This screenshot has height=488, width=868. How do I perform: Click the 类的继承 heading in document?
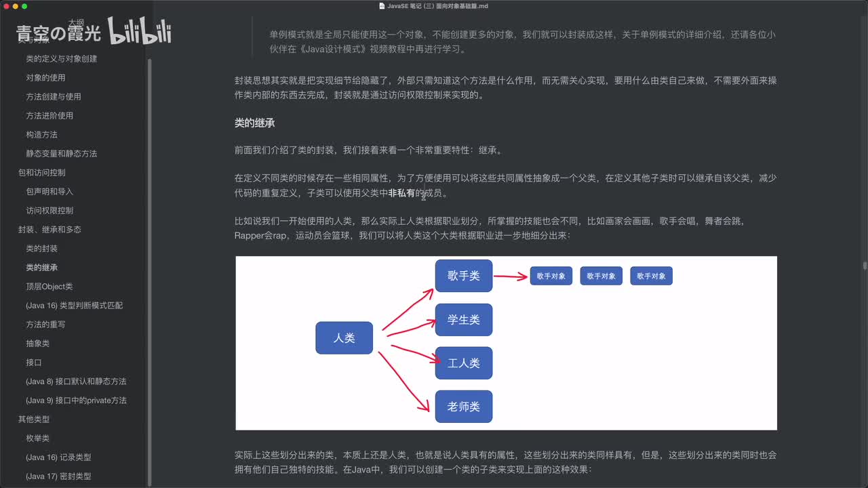click(x=254, y=123)
